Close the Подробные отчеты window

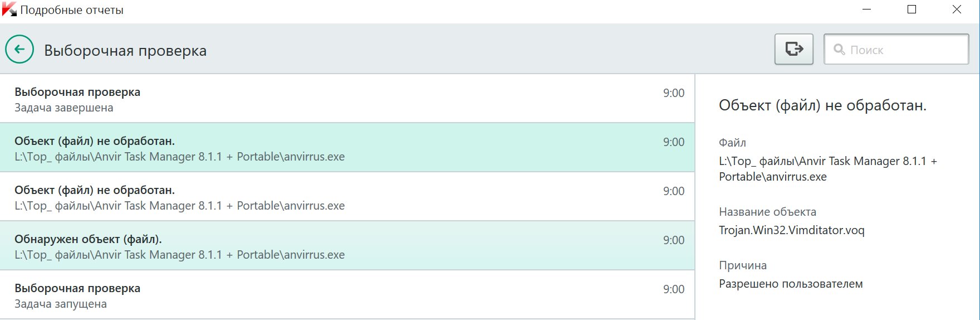click(x=957, y=9)
